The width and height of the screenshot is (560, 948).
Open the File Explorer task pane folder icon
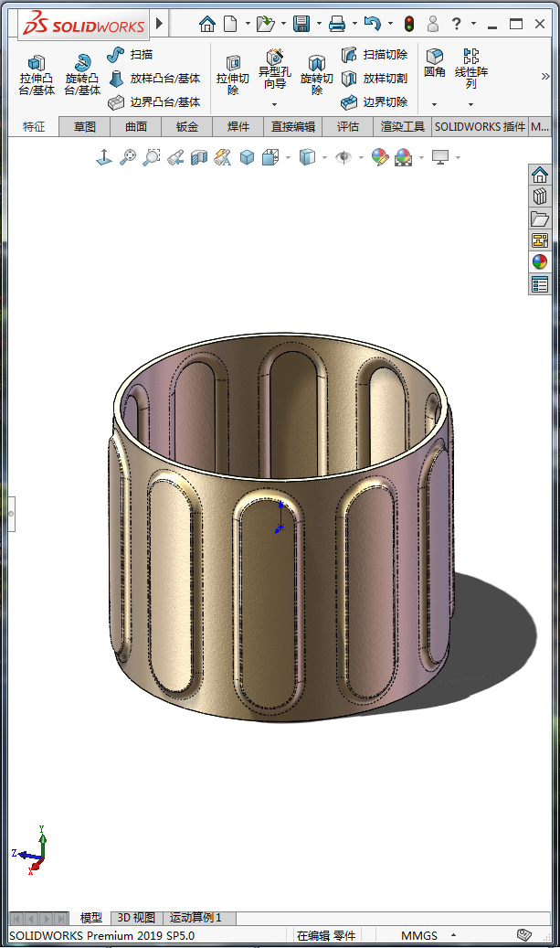tap(540, 218)
